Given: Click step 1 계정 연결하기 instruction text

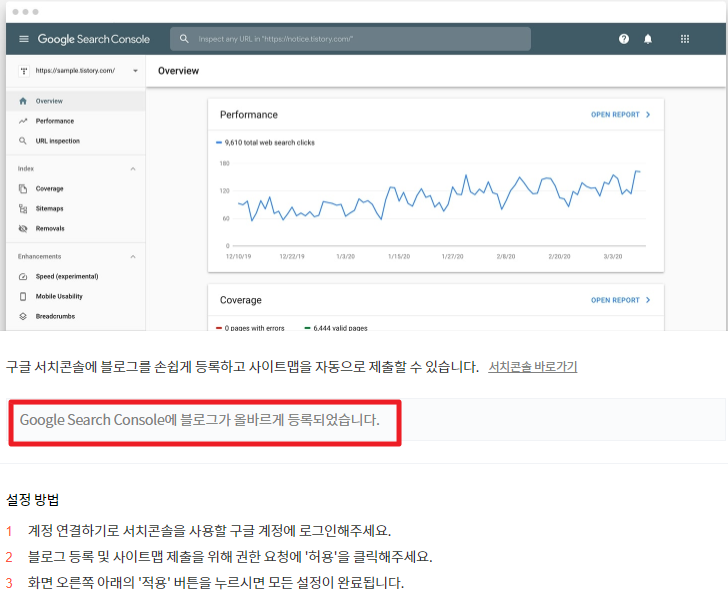Looking at the screenshot, I should [209, 531].
